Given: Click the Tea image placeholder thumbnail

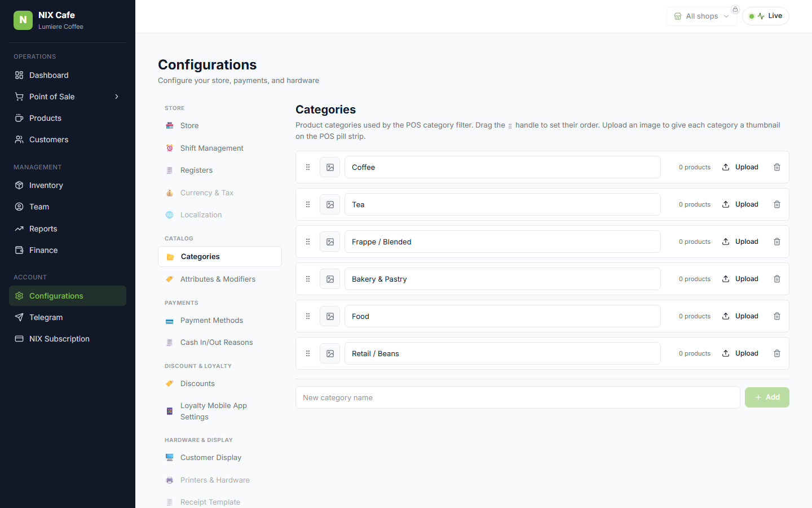Looking at the screenshot, I should pos(330,204).
